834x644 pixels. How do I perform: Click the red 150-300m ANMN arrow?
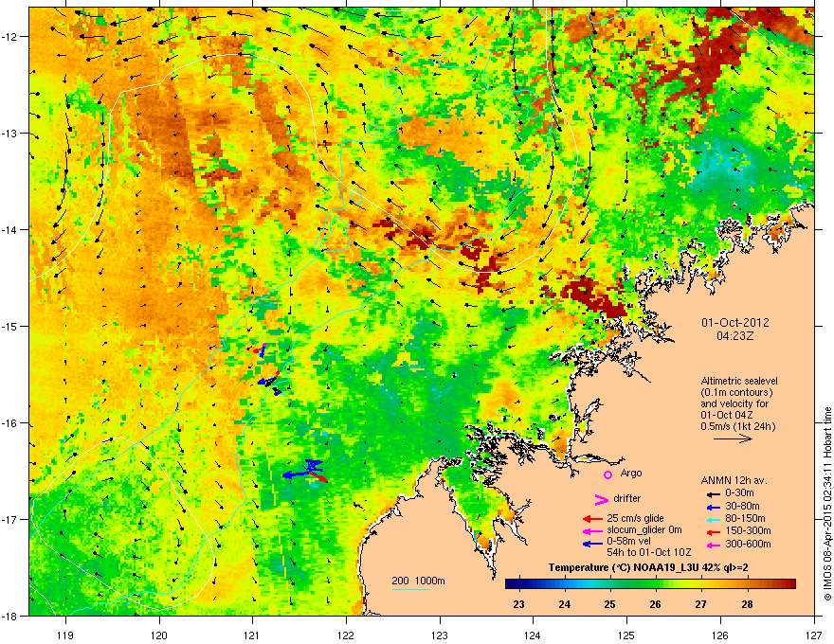(x=714, y=530)
